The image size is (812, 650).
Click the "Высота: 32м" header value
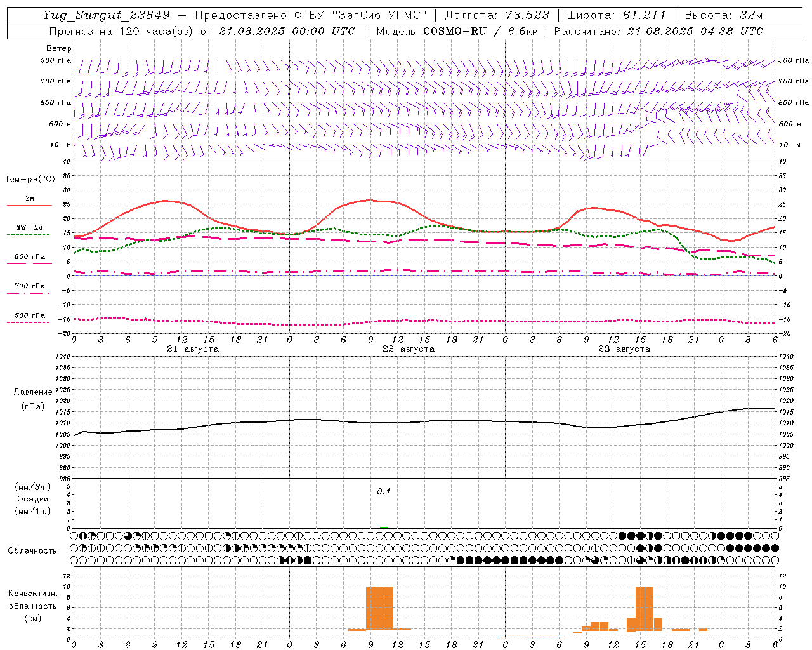[x=723, y=15]
